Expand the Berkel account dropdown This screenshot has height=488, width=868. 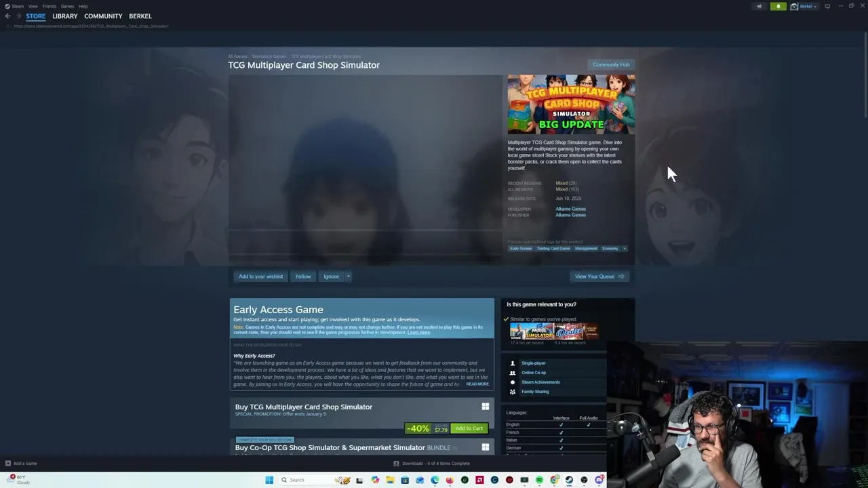815,6
